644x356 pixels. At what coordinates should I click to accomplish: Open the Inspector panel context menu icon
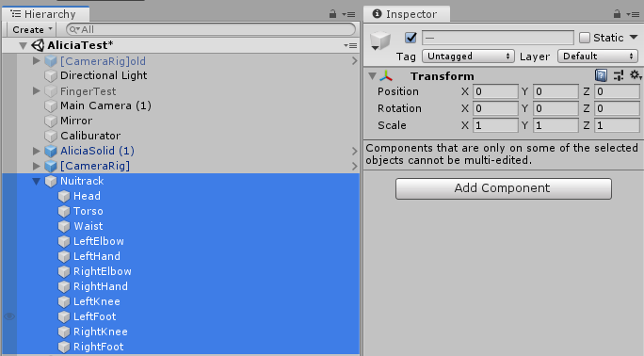(x=633, y=14)
